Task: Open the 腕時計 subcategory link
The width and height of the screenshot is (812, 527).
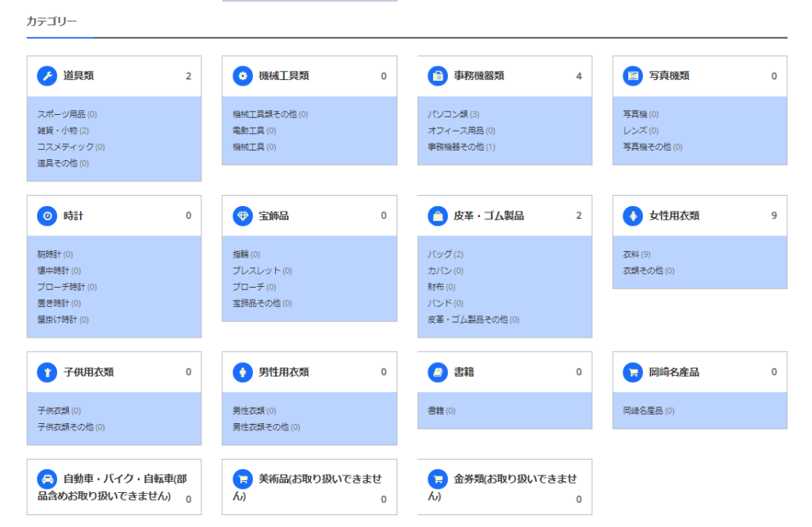Action: [x=49, y=254]
